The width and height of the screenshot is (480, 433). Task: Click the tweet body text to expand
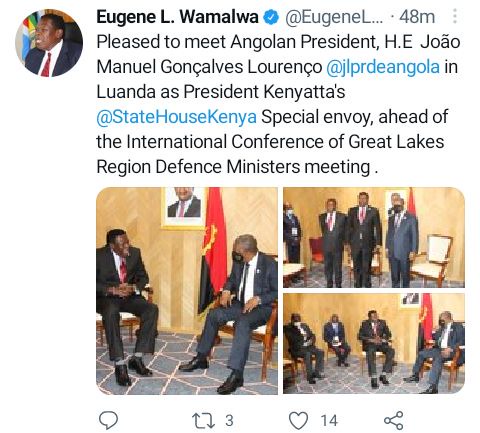[278, 104]
